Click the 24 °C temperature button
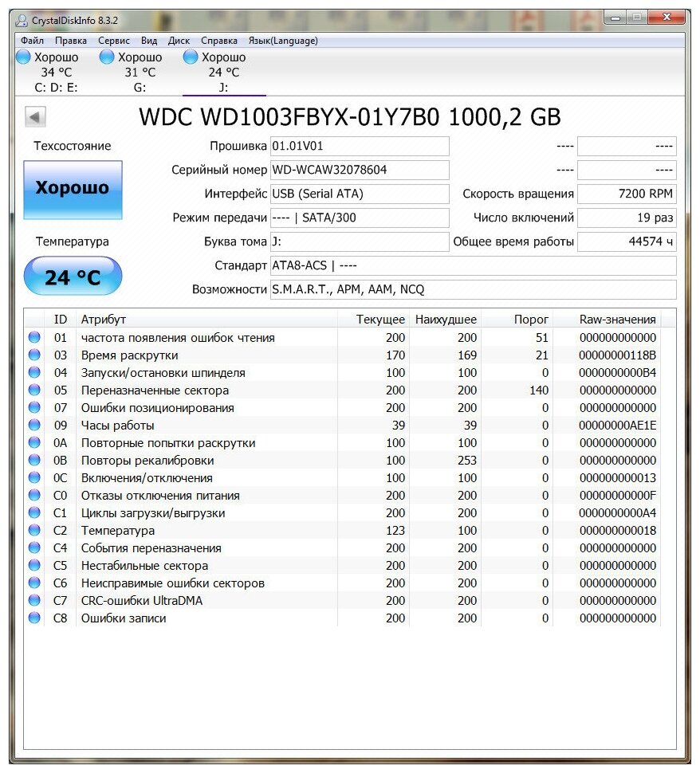Image resolution: width=700 pixels, height=773 pixels. (x=73, y=276)
